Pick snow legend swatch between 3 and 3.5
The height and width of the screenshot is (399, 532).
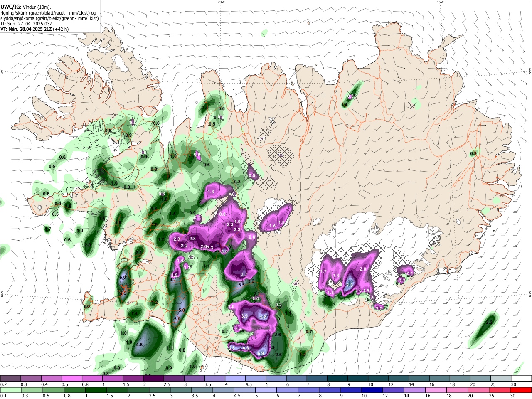(x=194, y=378)
